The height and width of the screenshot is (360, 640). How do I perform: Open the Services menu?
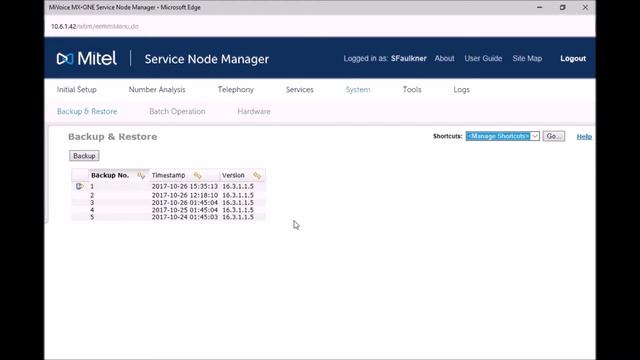(300, 89)
